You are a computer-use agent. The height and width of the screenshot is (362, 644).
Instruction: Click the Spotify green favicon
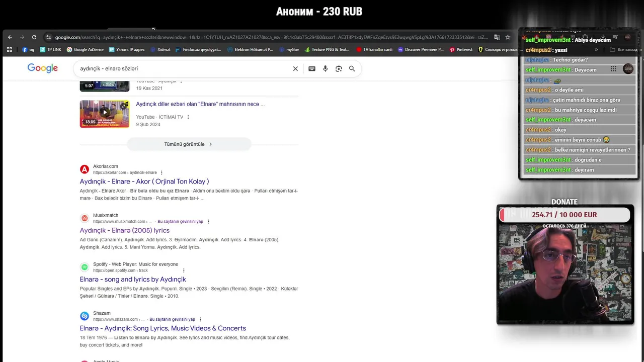pos(85,267)
